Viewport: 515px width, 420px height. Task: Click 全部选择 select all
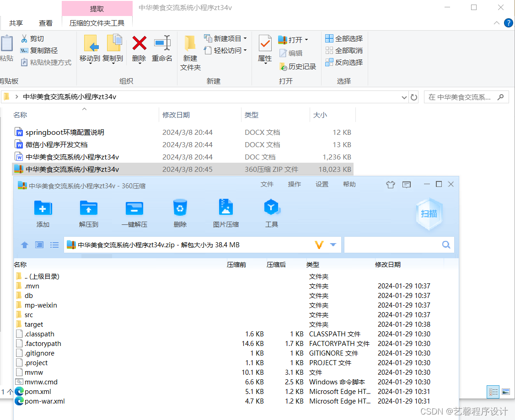[344, 39]
